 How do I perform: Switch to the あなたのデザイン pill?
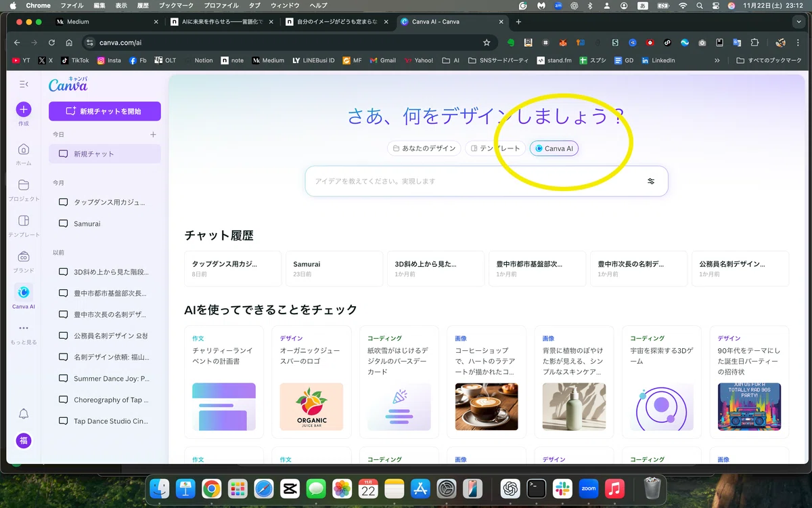424,148
